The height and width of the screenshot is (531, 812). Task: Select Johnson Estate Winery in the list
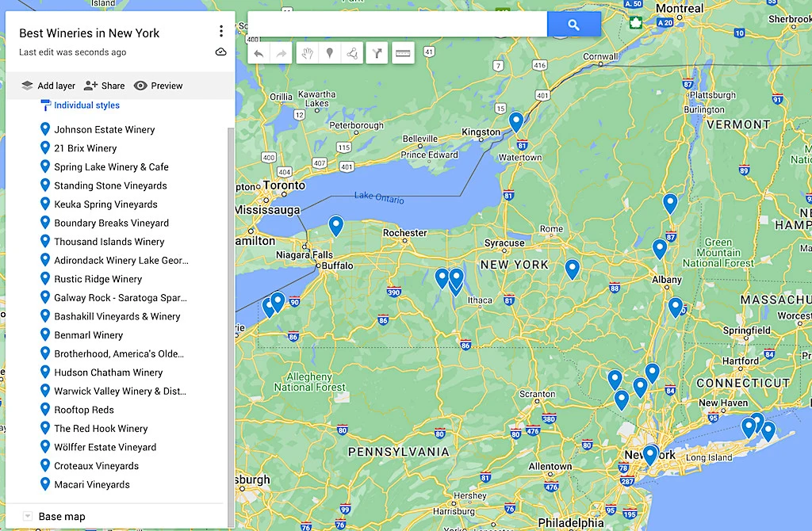click(105, 129)
